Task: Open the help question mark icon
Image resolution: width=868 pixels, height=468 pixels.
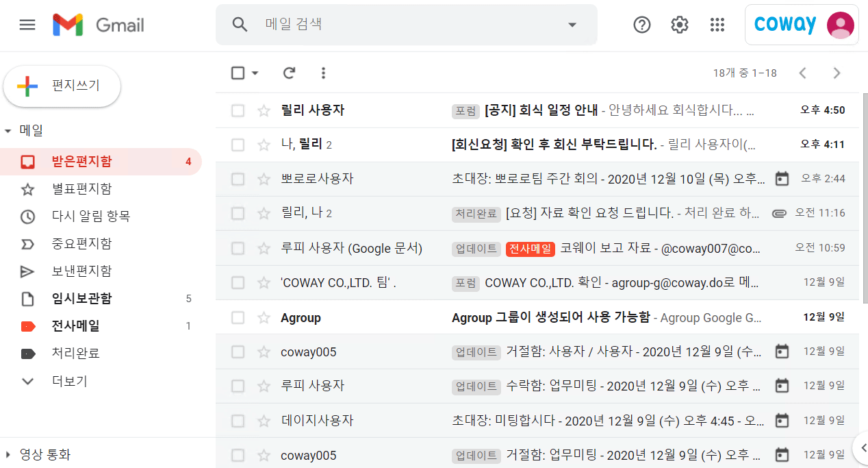Action: pos(642,25)
